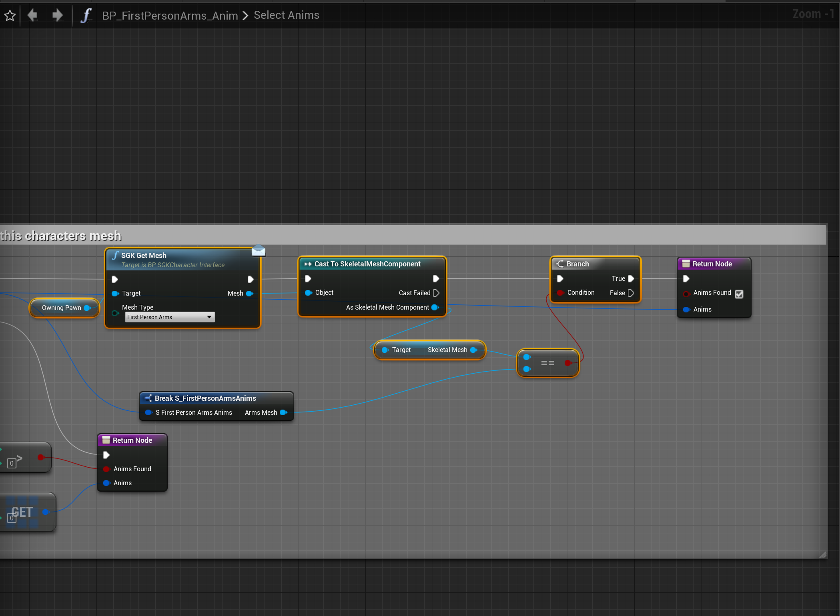Click Anims Found pin on lower Return Node
Image resolution: width=840 pixels, height=616 pixels.
tap(106, 469)
